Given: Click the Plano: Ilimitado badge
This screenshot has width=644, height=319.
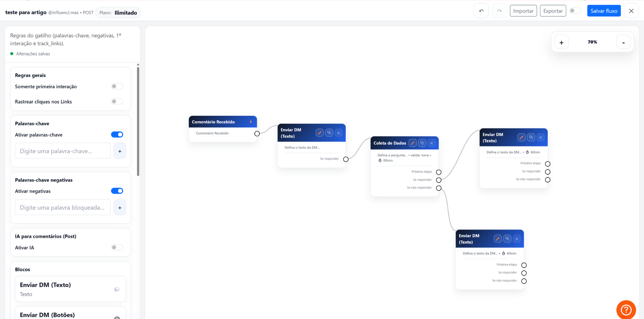Looking at the screenshot, I should pos(118,13).
